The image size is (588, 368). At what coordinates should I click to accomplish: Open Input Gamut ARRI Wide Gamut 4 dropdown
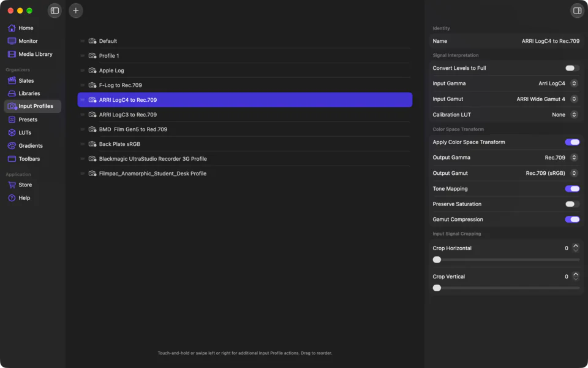pyautogui.click(x=574, y=99)
